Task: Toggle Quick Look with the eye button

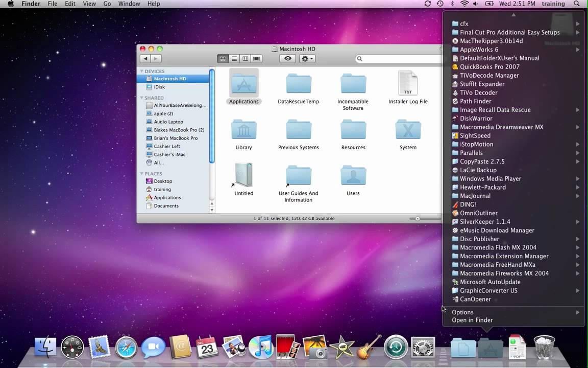Action: coord(288,59)
